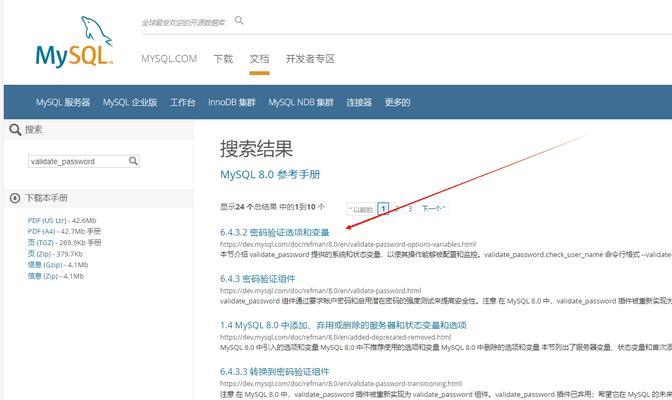
Task: Click the MySQL dolphin logo
Action: pos(74,42)
